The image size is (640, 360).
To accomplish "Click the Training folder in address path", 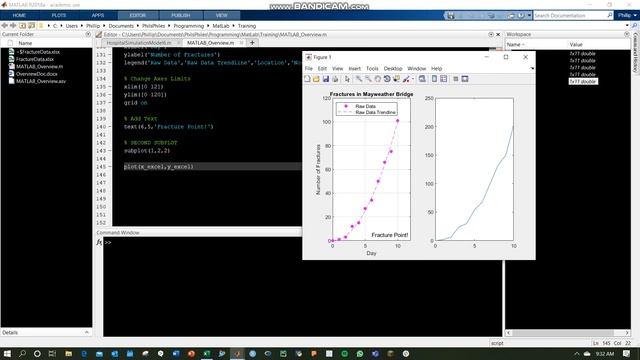I will pos(247,26).
